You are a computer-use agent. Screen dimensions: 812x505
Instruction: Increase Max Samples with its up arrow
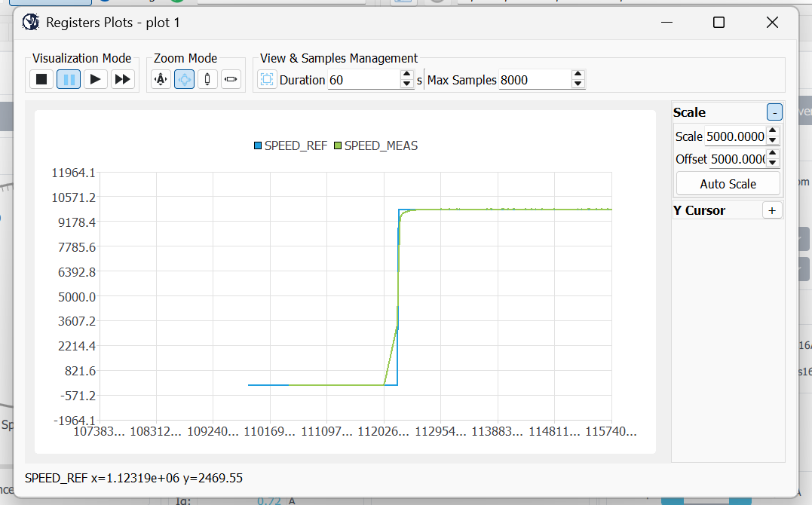[578, 75]
